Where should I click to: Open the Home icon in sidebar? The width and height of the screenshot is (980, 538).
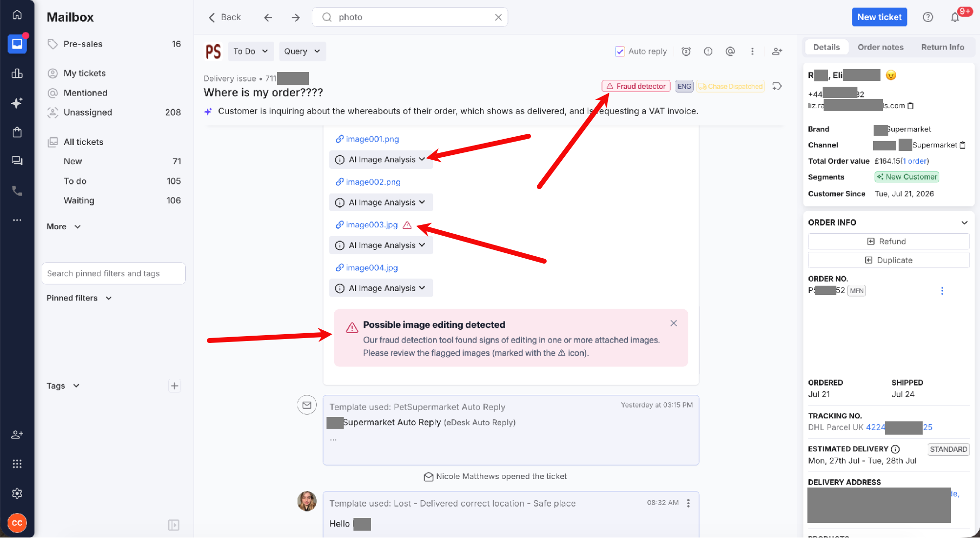pyautogui.click(x=17, y=15)
